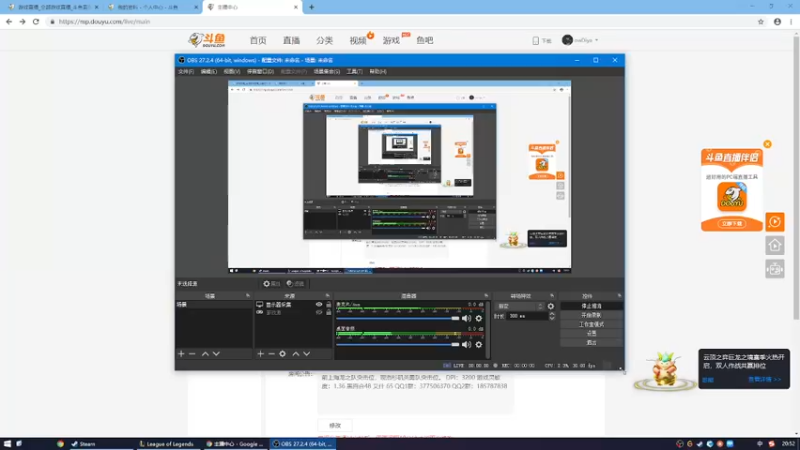Click the robot icon on right sidebar
Screen dimensions: 800x450
pos(775,269)
